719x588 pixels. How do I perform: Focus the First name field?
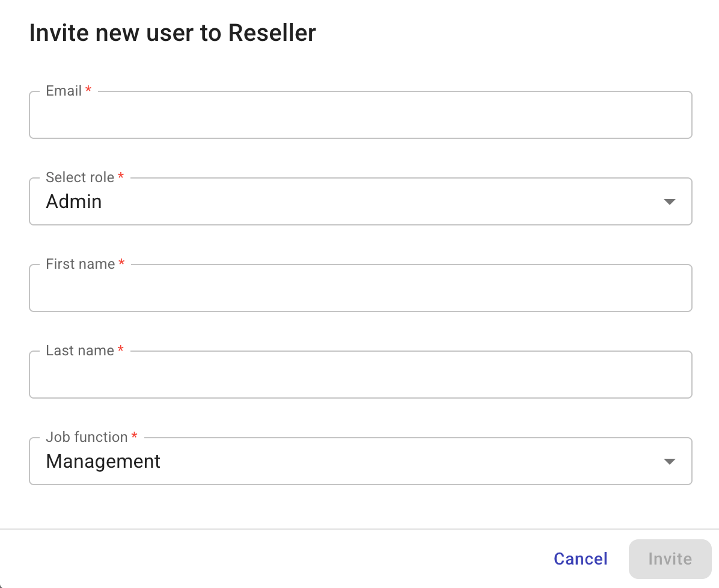361,288
